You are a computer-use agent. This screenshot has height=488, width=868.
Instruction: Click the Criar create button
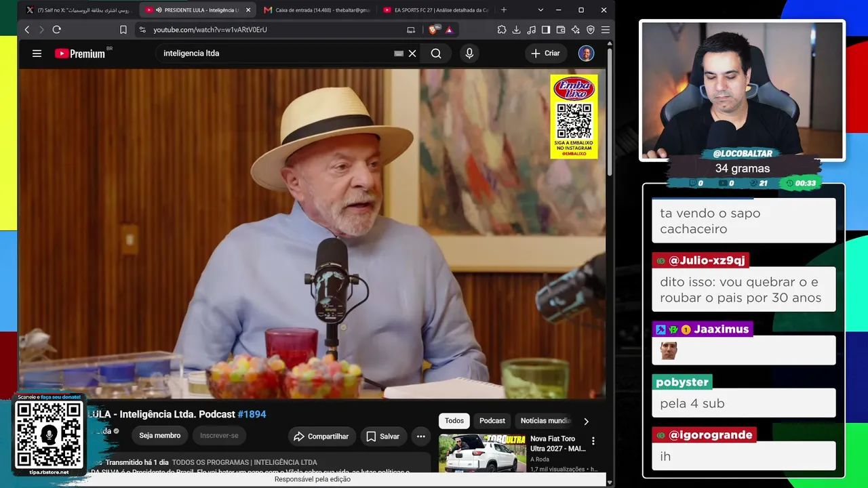point(545,54)
